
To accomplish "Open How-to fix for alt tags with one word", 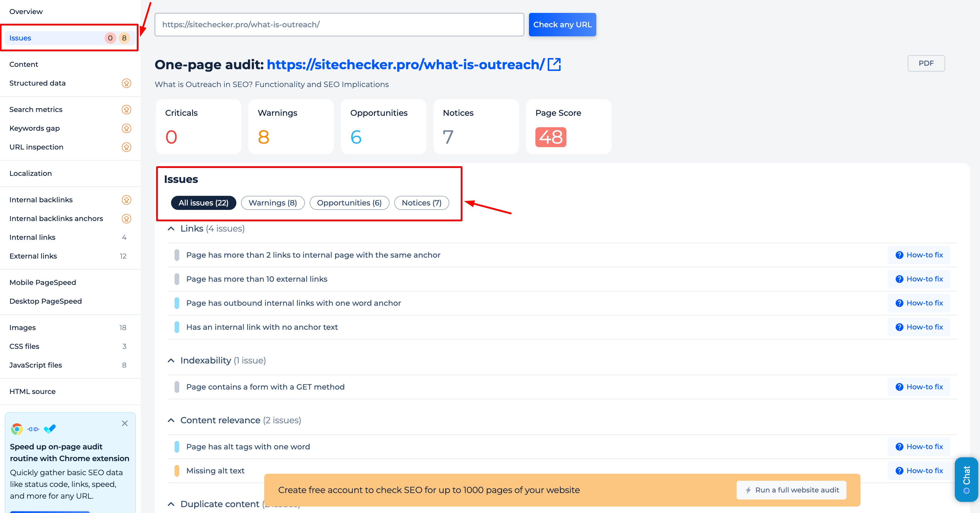I will tap(919, 447).
